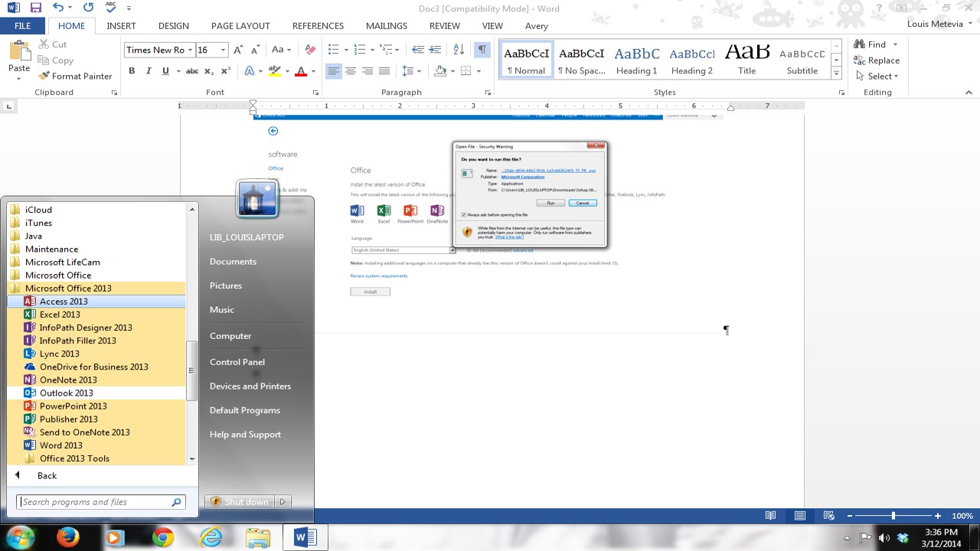The width and height of the screenshot is (980, 551).
Task: Open the font name dropdown
Action: pos(191,50)
